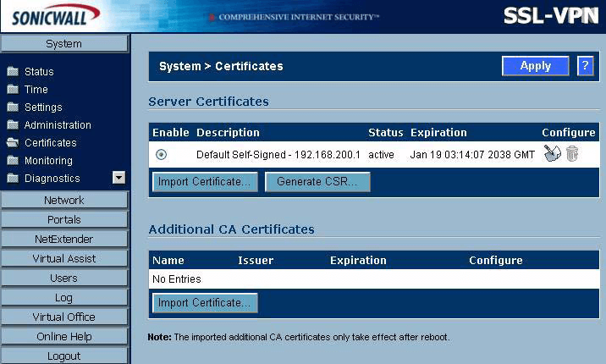Click the Server Certificates heading
Image resolution: width=606 pixels, height=364 pixels.
tap(209, 102)
